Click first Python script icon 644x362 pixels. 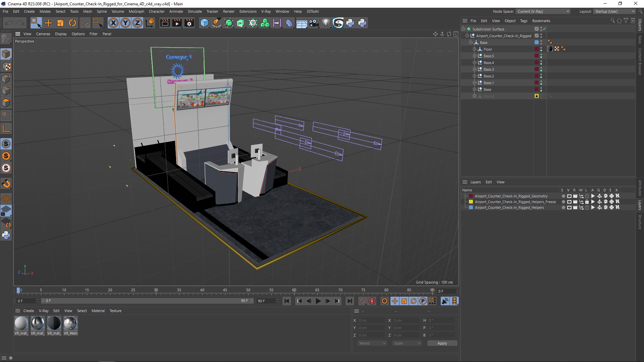(x=350, y=23)
